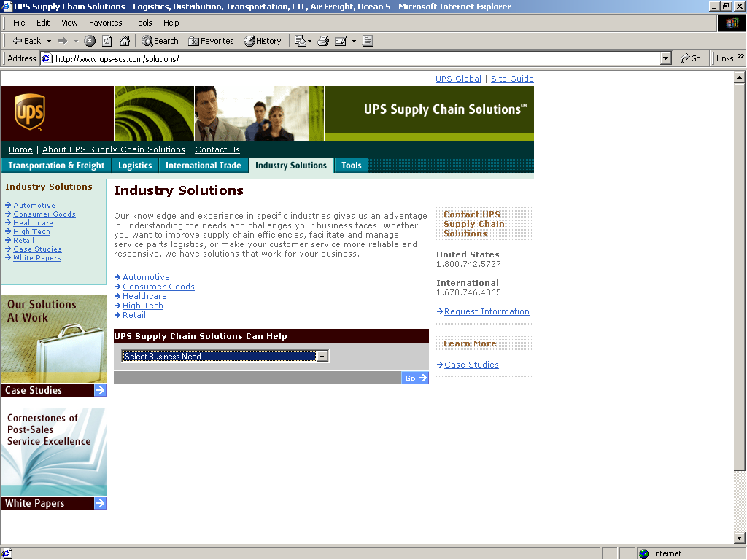
Task: Click the Contact Us link
Action: coord(217,149)
